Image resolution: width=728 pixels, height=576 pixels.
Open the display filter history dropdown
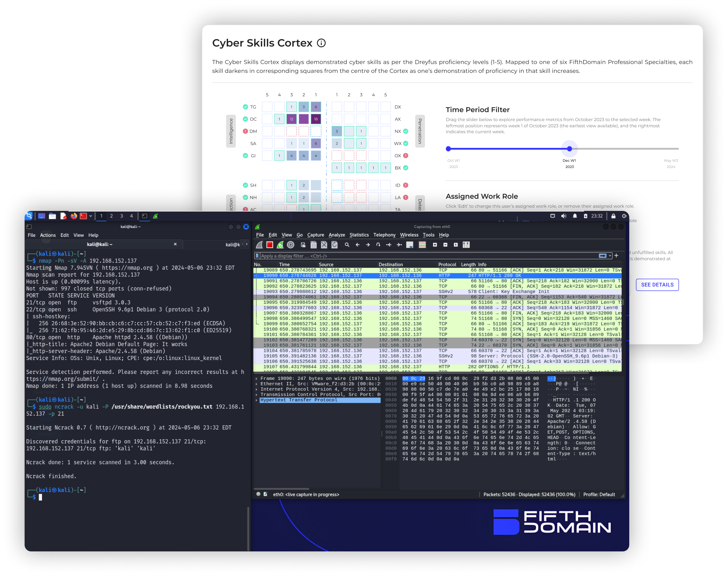pos(610,256)
